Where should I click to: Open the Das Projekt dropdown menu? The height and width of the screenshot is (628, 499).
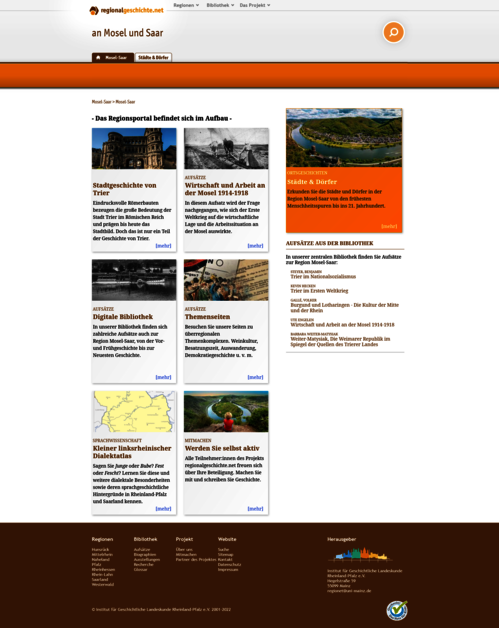(x=255, y=5)
